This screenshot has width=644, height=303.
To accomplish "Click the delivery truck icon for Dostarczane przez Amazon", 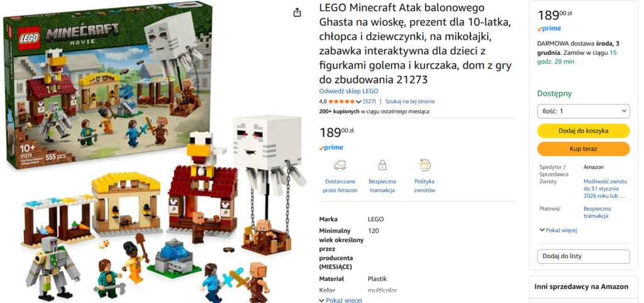I will point(340,165).
